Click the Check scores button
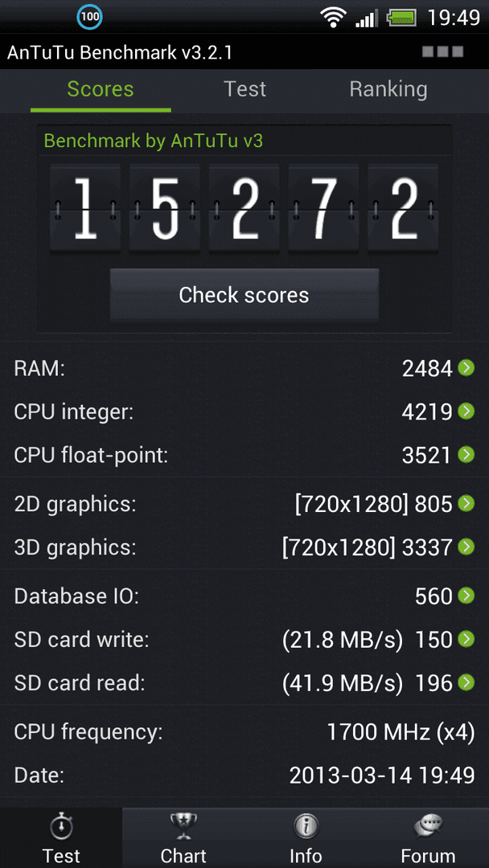This screenshot has width=489, height=868. 244,295
